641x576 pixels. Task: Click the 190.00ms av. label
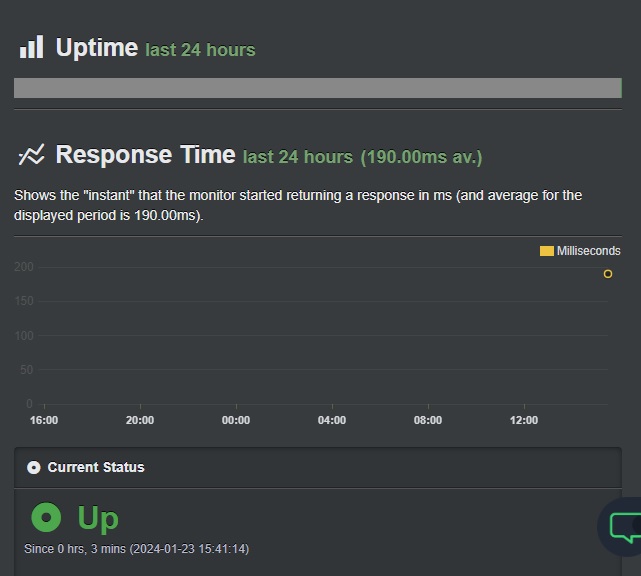421,157
